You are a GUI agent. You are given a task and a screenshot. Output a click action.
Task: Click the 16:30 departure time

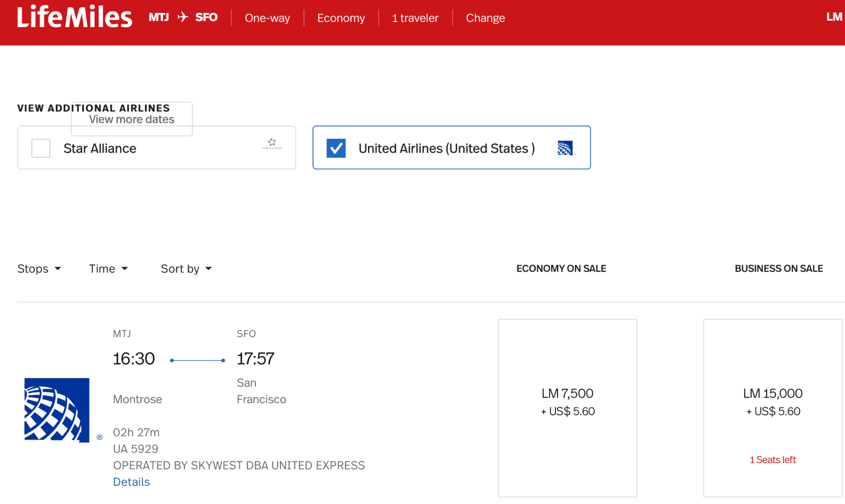134,359
